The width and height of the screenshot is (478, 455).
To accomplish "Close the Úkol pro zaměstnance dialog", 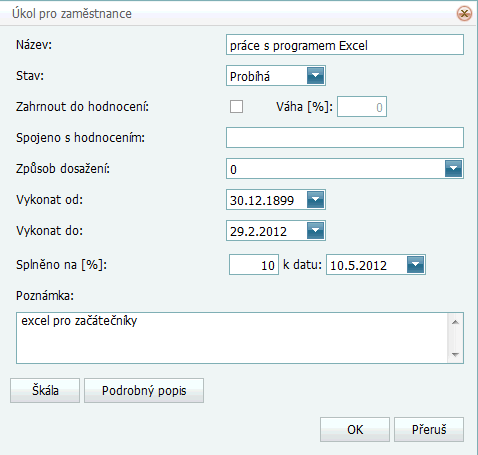I will pyautogui.click(x=464, y=14).
